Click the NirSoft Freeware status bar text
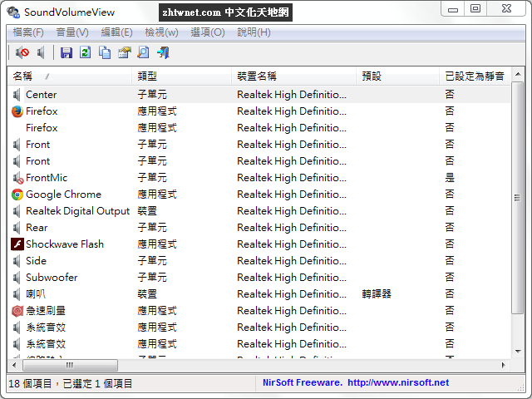 (303, 382)
